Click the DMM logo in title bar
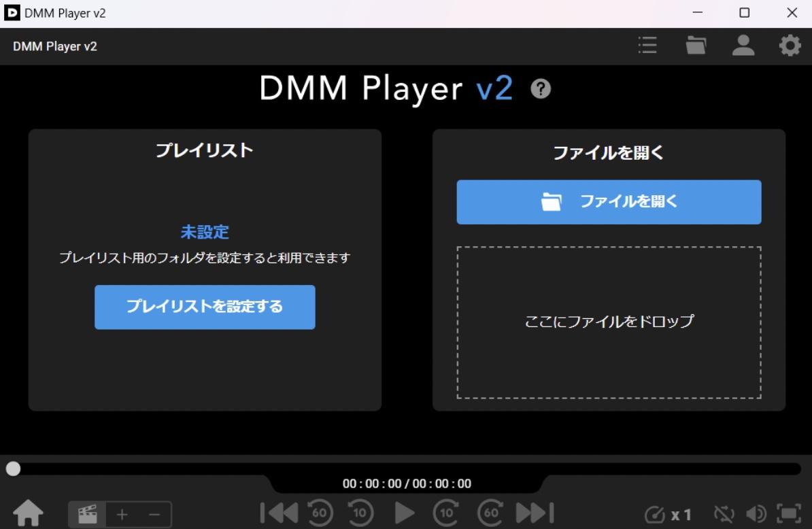Image resolution: width=812 pixels, height=529 pixels. point(12,12)
